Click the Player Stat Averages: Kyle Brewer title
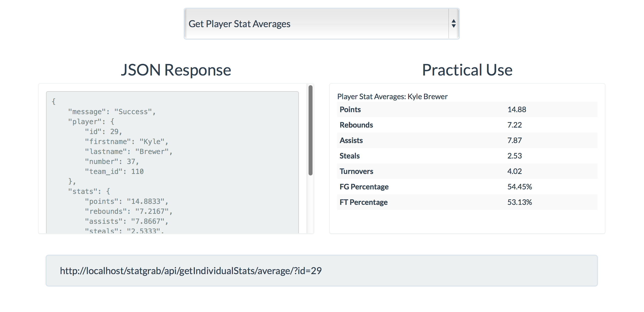This screenshot has height=312, width=644. pos(392,97)
